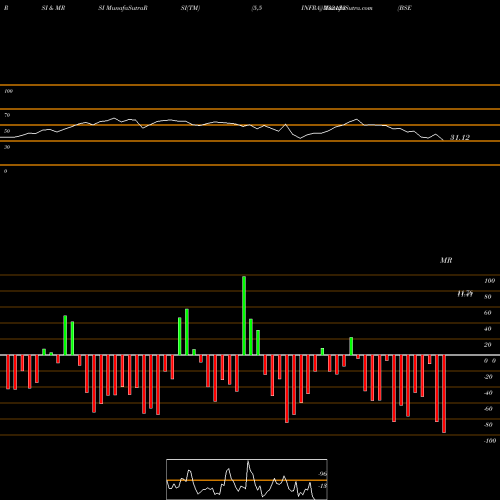Click the -13 label in mini chart

(322, 486)
